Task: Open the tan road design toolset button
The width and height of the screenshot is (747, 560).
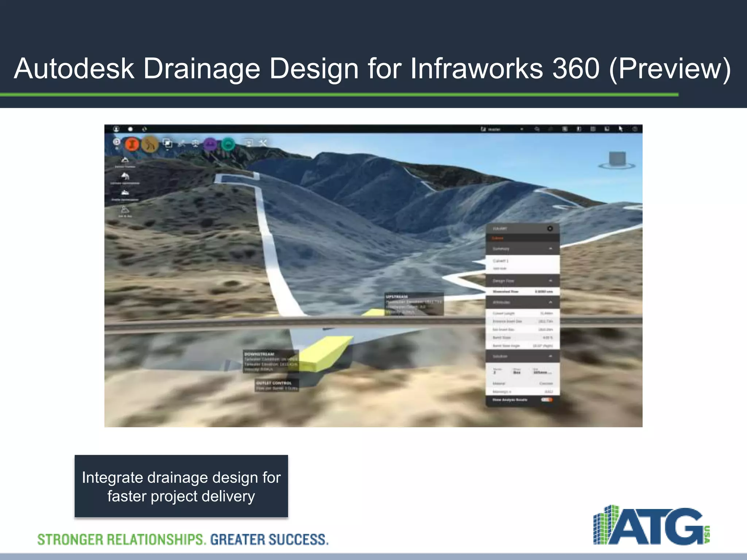Action: 150,144
